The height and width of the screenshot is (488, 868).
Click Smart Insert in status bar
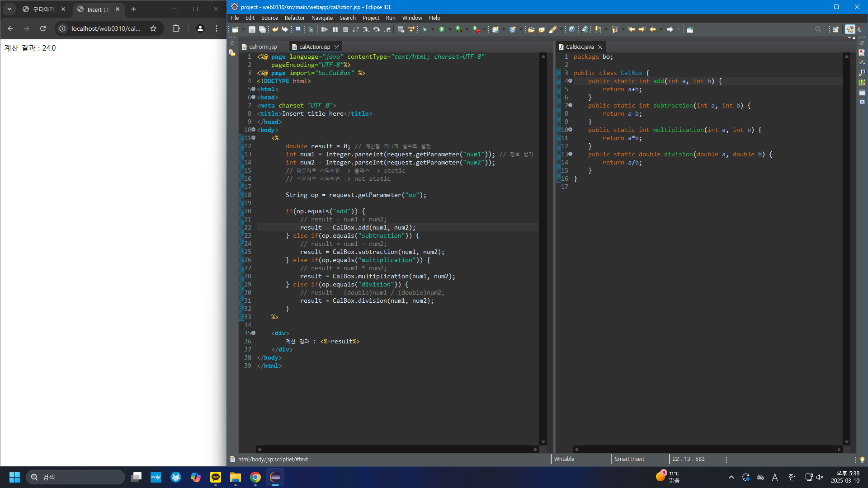(x=629, y=459)
